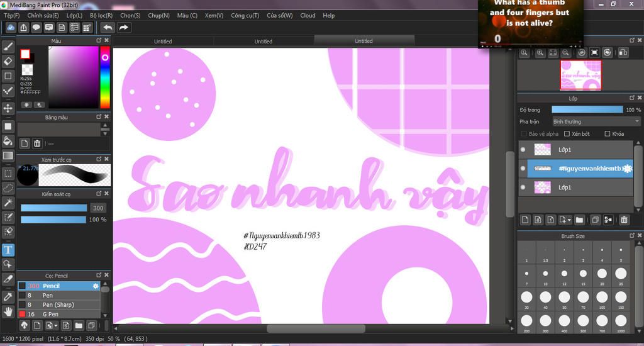
Task: Select the Brush tool in left toolbar
Action: pos(8,47)
